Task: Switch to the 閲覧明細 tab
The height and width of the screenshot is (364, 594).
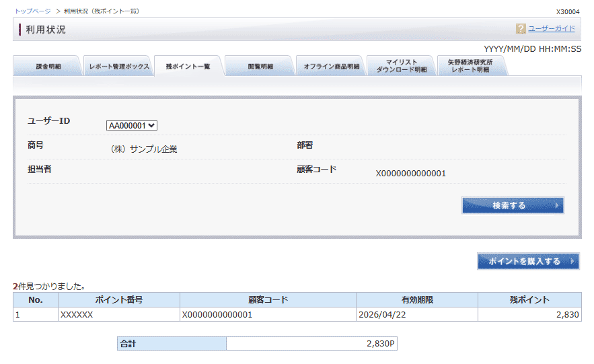Action: click(260, 67)
